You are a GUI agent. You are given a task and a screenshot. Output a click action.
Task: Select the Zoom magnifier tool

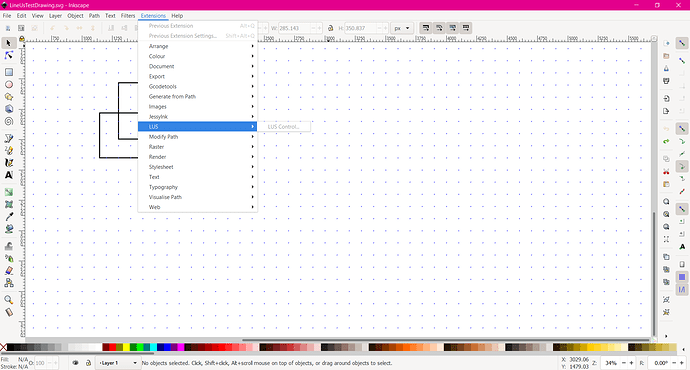pyautogui.click(x=8, y=300)
